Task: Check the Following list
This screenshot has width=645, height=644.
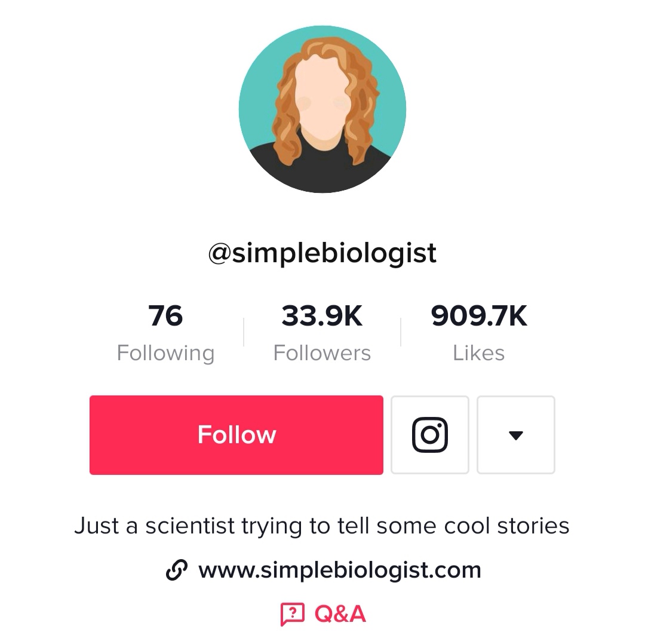Action: tap(165, 332)
